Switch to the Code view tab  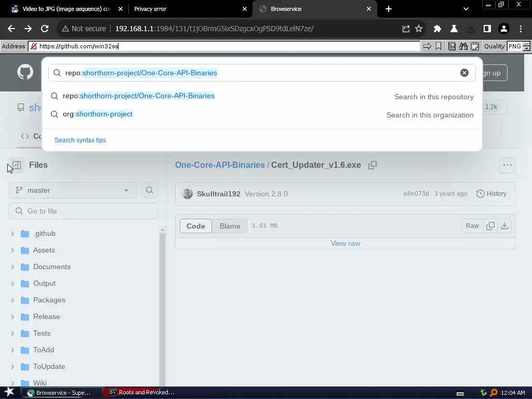point(196,226)
